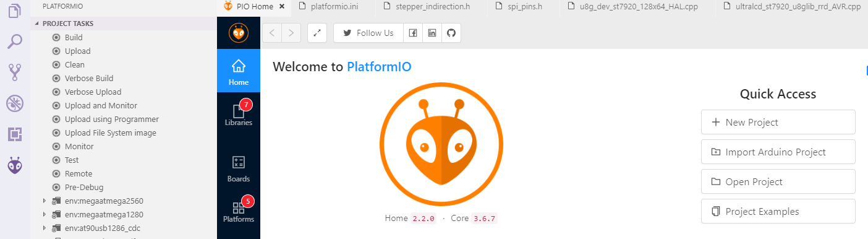
Task: Click the PlatformIO link in welcome heading
Action: (379, 67)
